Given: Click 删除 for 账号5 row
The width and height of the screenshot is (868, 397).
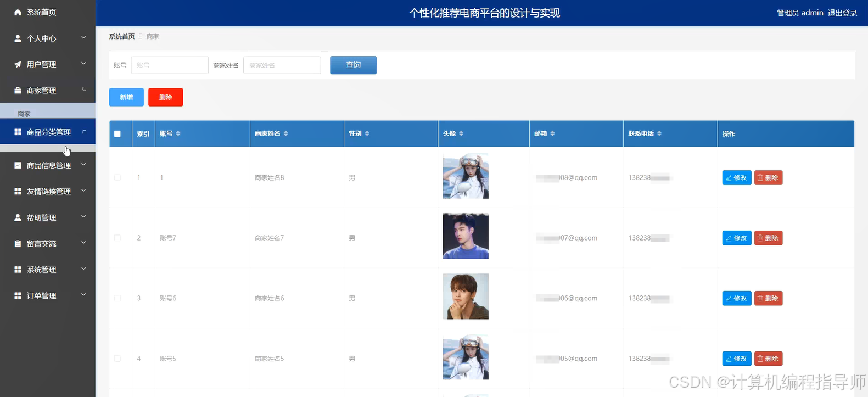Looking at the screenshot, I should [768, 359].
